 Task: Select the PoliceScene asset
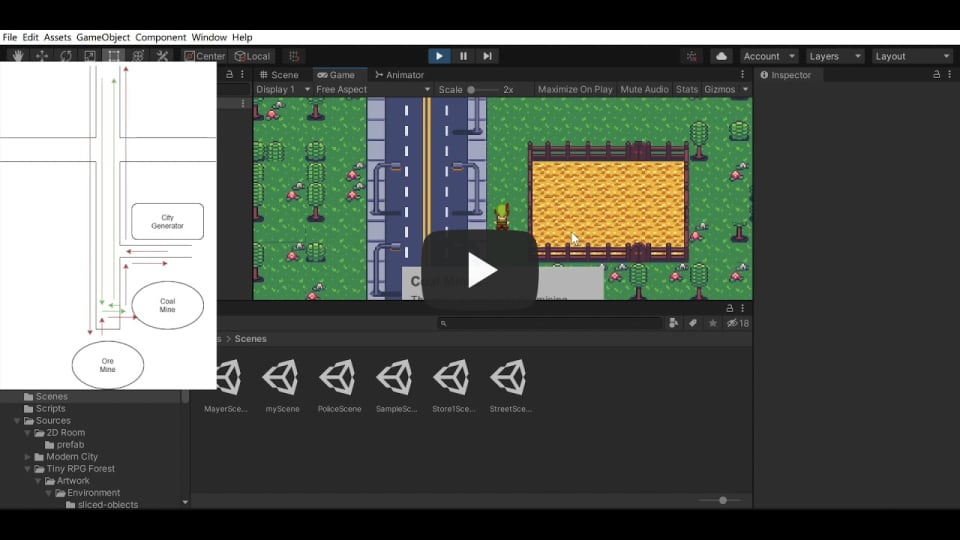pyautogui.click(x=339, y=386)
